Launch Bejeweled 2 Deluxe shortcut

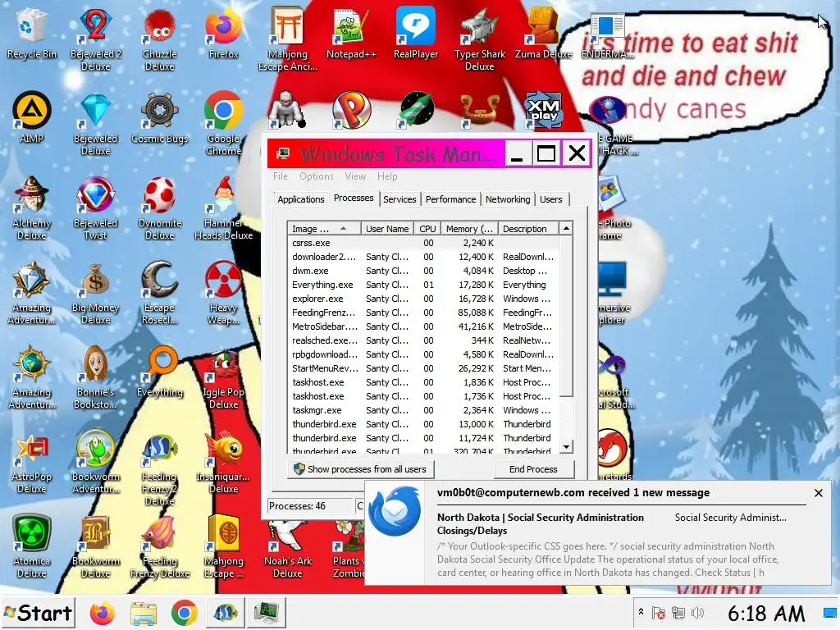[x=95, y=38]
